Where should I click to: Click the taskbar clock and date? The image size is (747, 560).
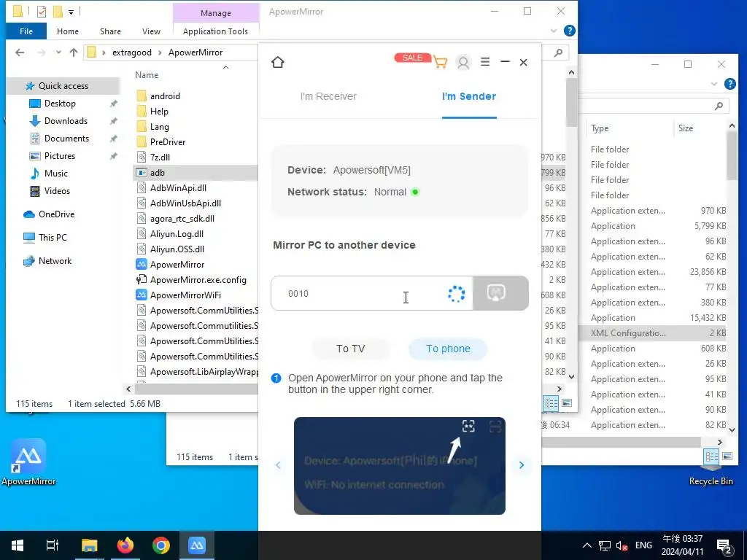pos(682,545)
